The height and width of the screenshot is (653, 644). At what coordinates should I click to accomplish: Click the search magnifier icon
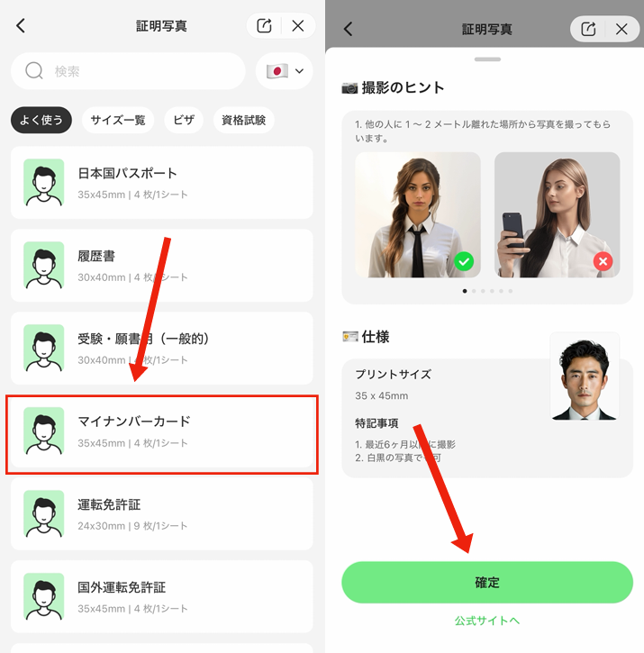pyautogui.click(x=34, y=71)
